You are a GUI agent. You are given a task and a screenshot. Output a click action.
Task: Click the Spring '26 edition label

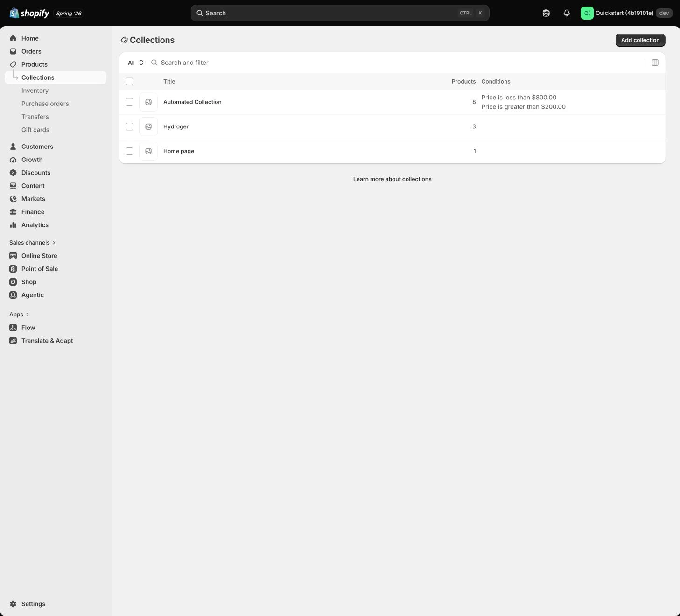click(69, 14)
